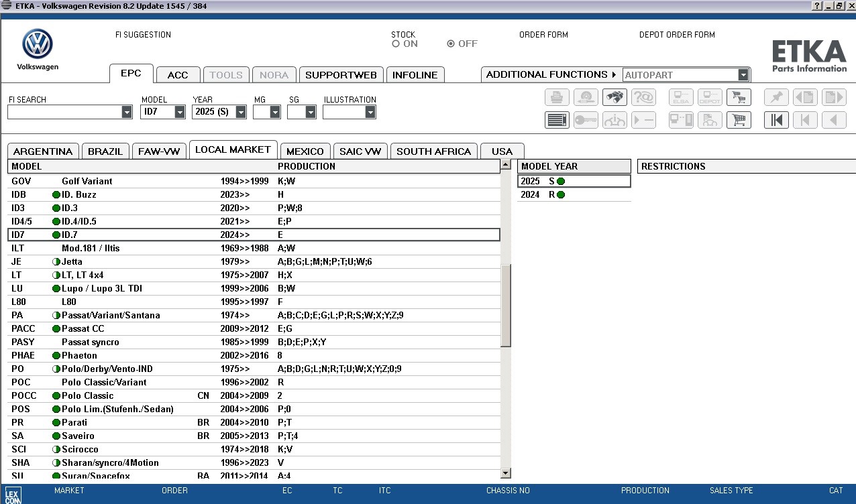
Task: Click the half-filled dot beside Jetta
Action: coord(56,261)
